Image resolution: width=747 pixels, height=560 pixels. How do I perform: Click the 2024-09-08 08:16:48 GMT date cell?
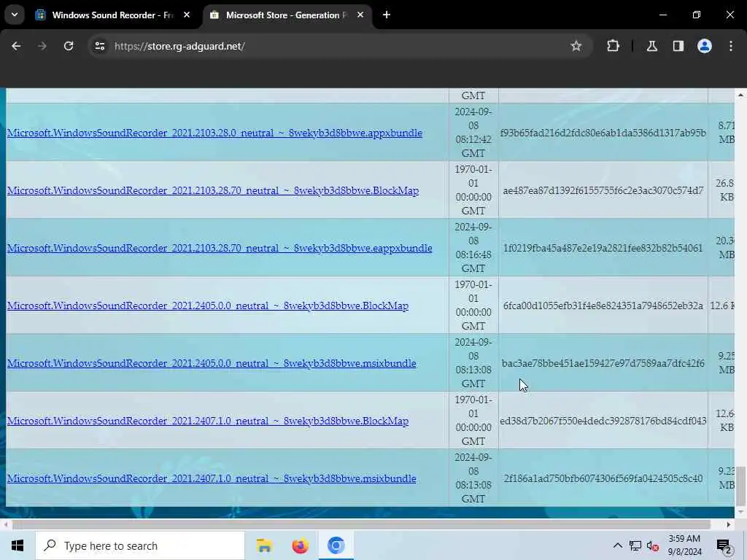473,248
